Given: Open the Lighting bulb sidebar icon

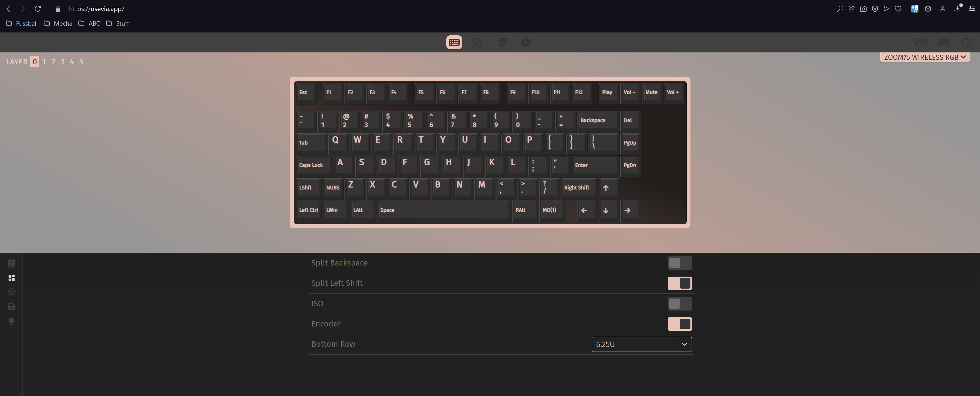Looking at the screenshot, I should pyautogui.click(x=11, y=321).
